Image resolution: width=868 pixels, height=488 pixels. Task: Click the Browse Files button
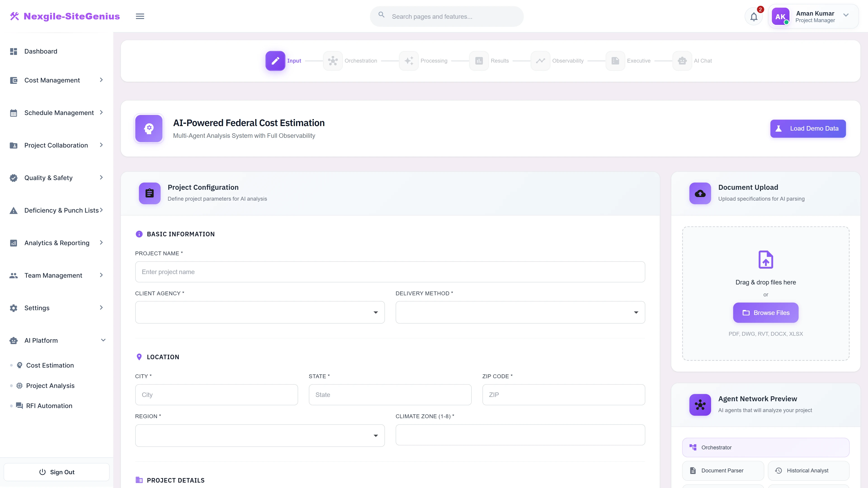pyautogui.click(x=766, y=312)
